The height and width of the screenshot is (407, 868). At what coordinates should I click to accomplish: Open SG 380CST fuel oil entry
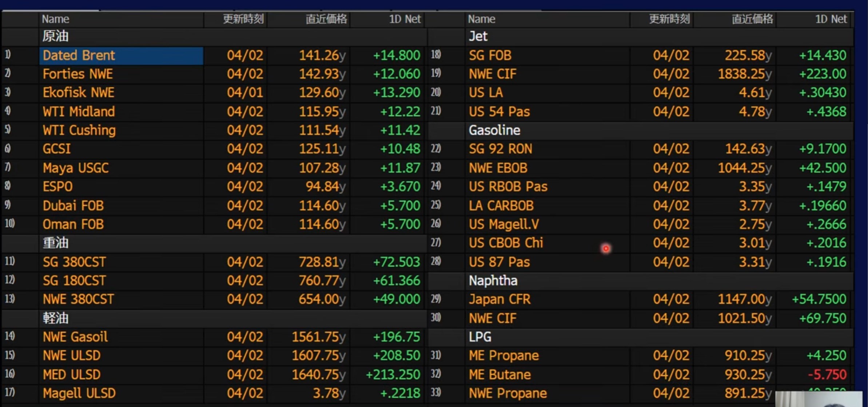[x=74, y=262]
